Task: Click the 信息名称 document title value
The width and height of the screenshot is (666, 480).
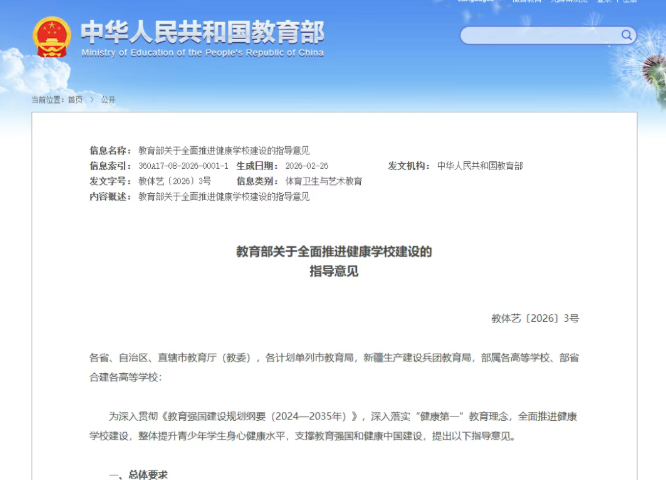Action: coord(223,149)
